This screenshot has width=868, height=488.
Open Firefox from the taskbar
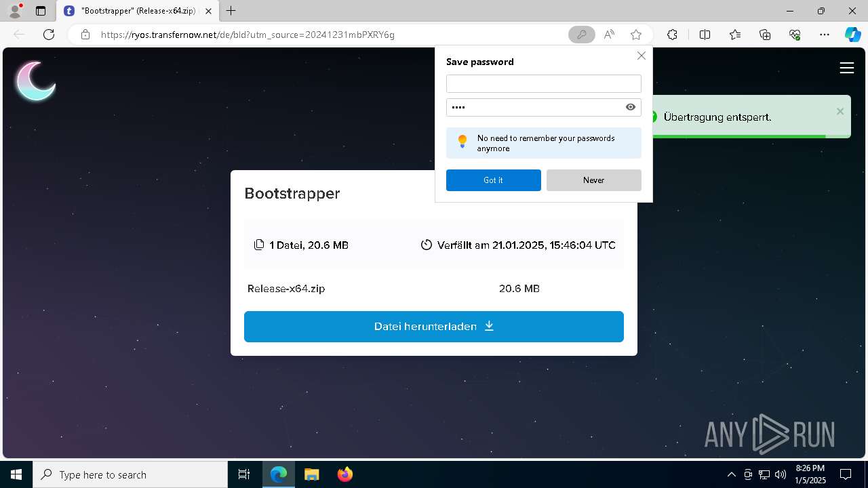tap(344, 474)
